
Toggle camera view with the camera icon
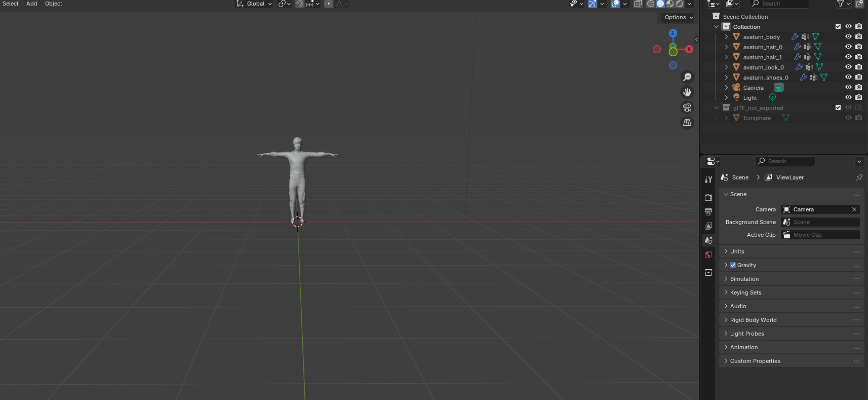coord(687,107)
